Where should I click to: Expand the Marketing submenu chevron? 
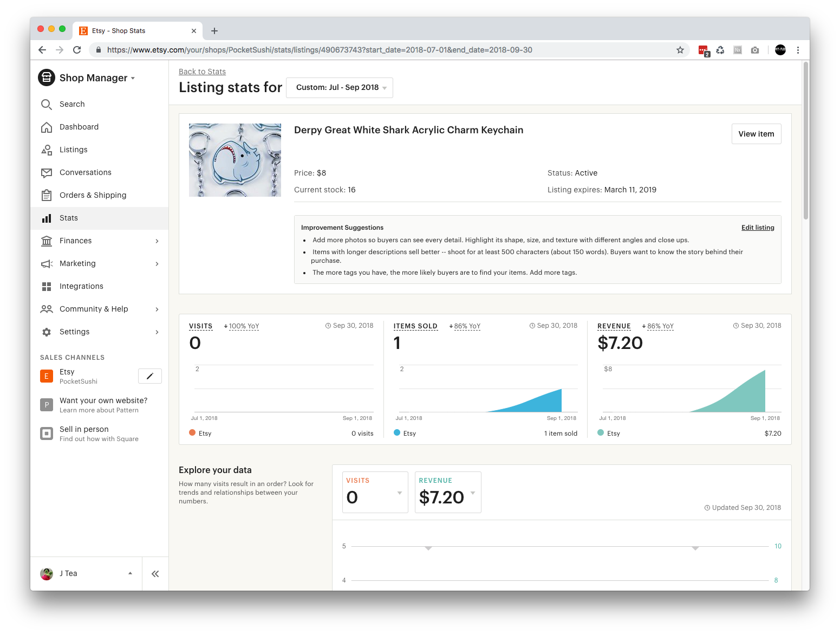pyautogui.click(x=157, y=264)
